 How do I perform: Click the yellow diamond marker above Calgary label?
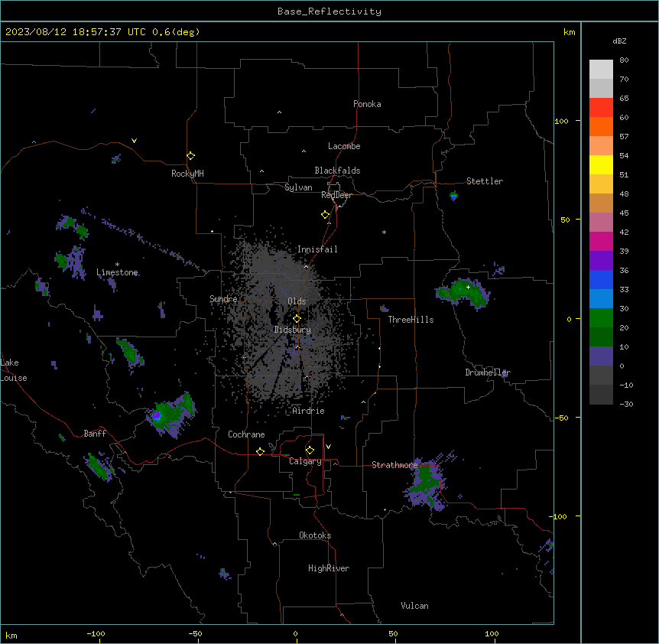pos(310,450)
